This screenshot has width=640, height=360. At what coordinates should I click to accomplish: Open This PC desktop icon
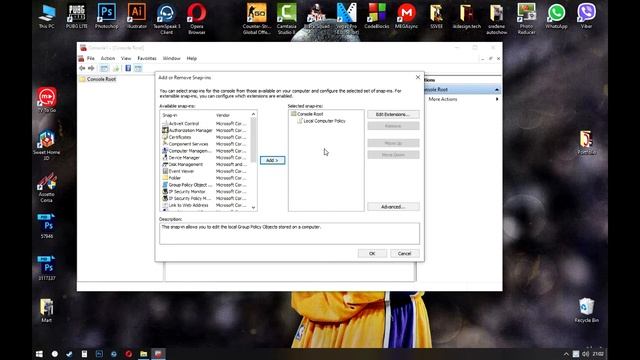tap(47, 16)
